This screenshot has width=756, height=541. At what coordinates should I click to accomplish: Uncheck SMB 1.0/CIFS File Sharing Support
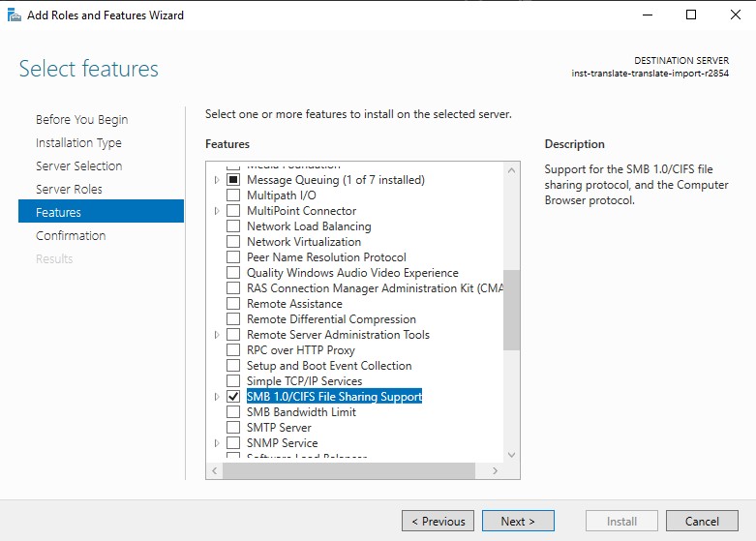232,397
